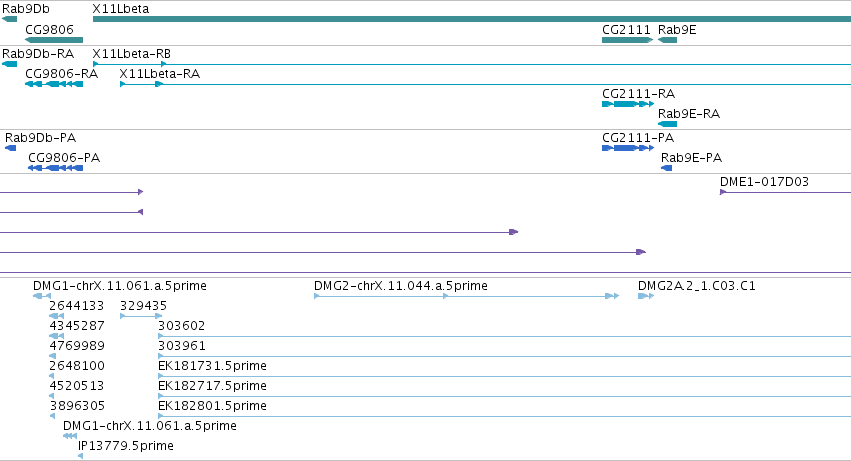Select the 329435 EST label
851x461 pixels.
[143, 306]
